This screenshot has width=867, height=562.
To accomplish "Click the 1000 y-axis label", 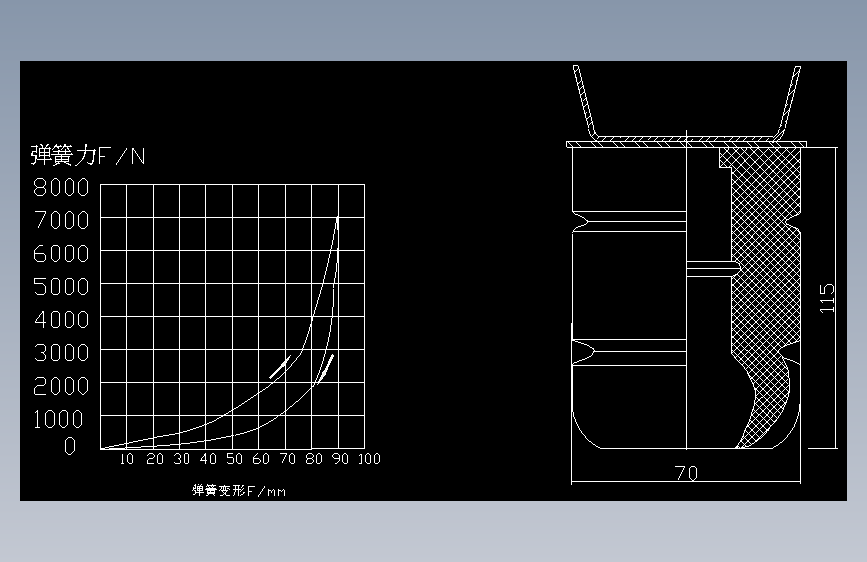I will [58, 419].
